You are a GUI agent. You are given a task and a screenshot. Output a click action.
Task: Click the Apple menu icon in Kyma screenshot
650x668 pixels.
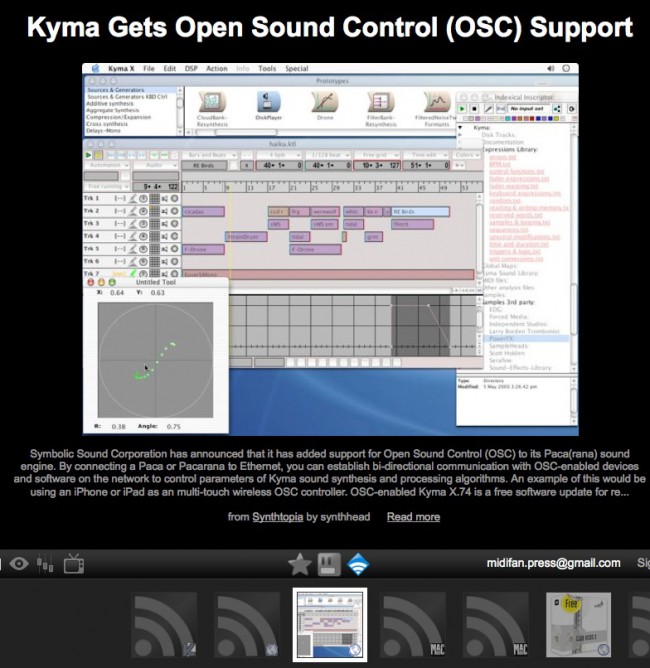point(95,68)
